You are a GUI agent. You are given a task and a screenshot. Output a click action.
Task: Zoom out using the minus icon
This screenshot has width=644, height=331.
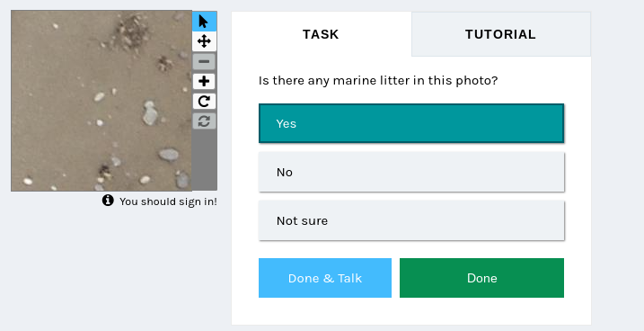tap(204, 61)
